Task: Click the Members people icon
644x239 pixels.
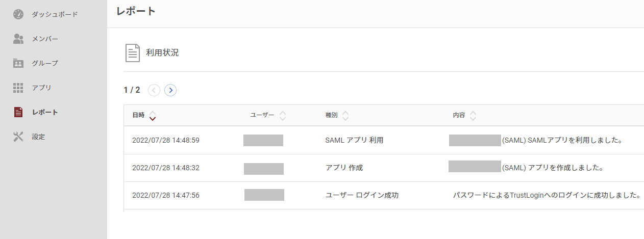Action: [18, 39]
